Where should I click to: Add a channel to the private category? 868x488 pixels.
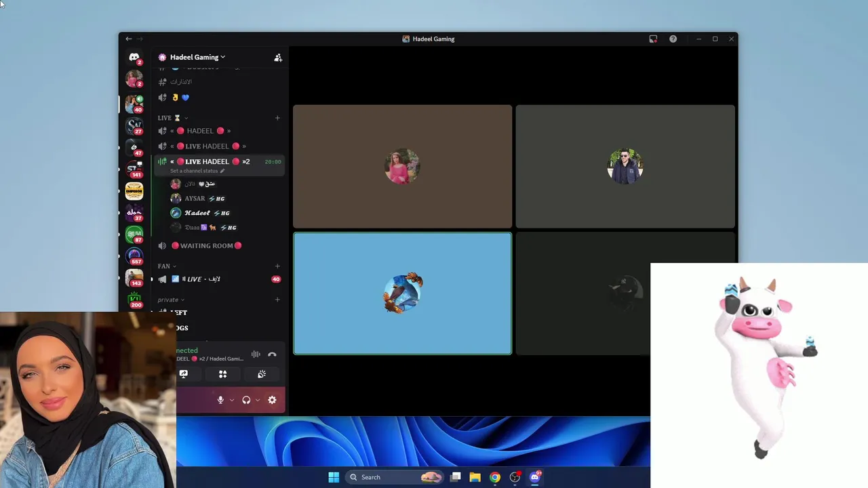click(x=277, y=300)
